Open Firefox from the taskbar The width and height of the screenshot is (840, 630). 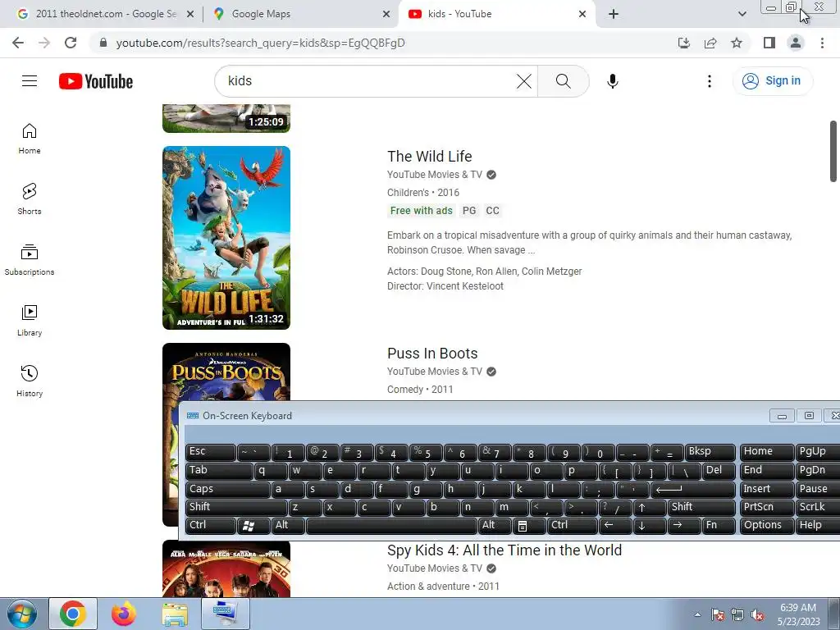tap(124, 614)
